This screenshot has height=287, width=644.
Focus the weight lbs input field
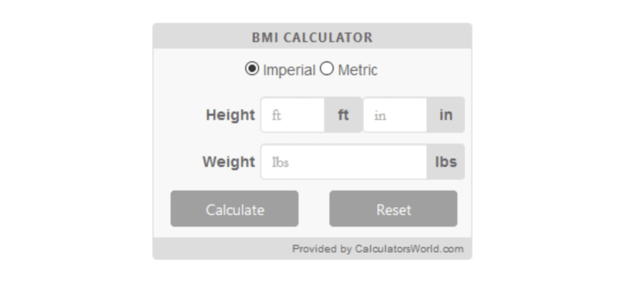[344, 162]
